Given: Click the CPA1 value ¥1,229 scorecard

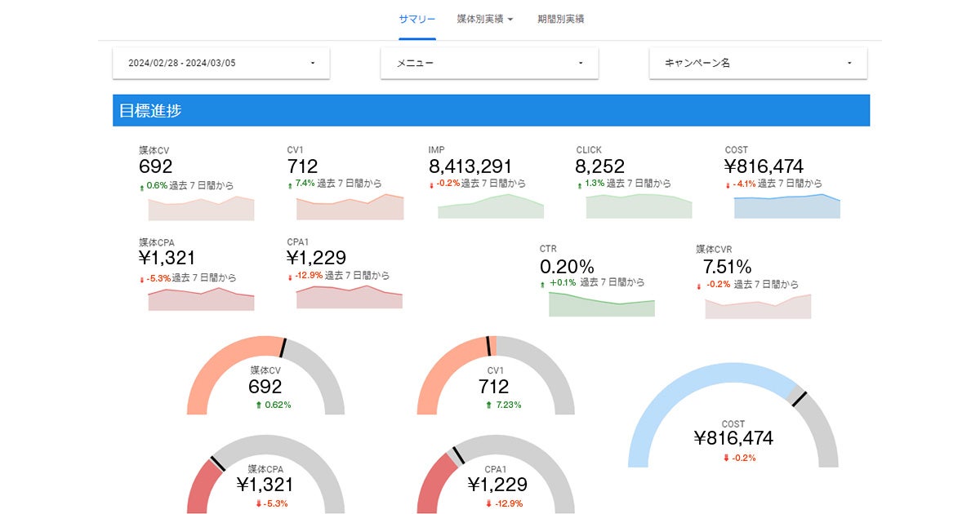Looking at the screenshot, I should (317, 258).
